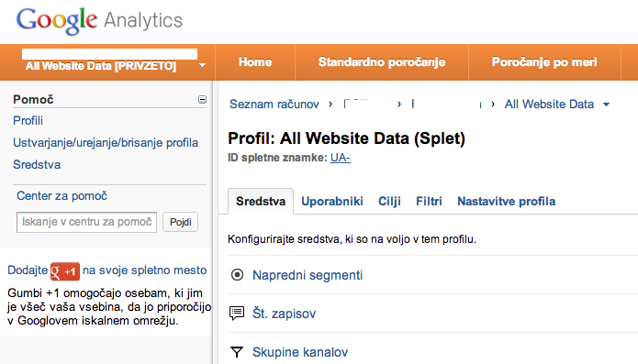
Task: Click the Profil: All Website Data (Splet) heading
Action: pyautogui.click(x=346, y=138)
